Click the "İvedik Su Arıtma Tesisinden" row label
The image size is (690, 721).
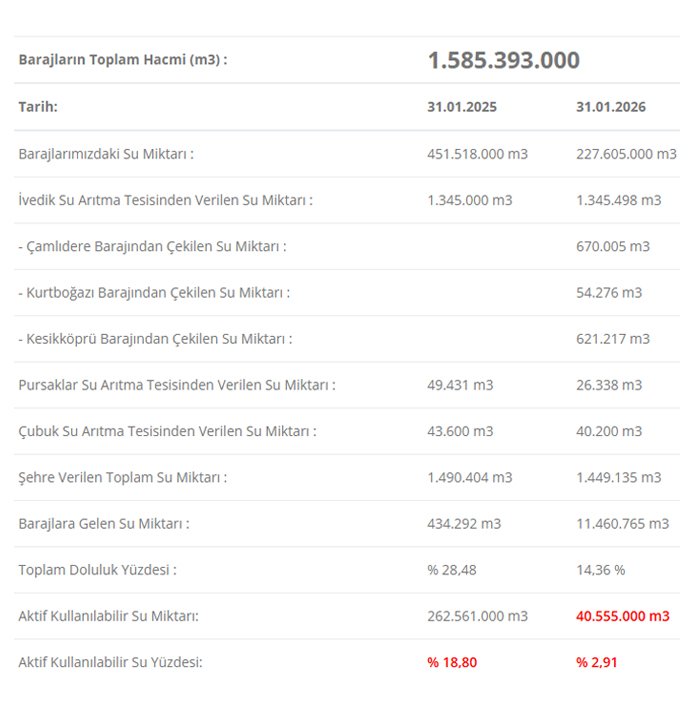(165, 200)
